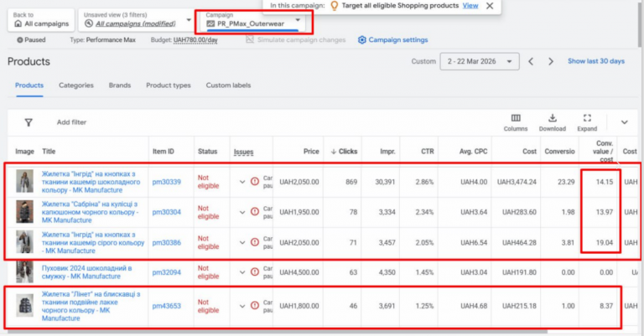Switch to the Custom labels tab
The image size is (644, 336).
(x=228, y=85)
